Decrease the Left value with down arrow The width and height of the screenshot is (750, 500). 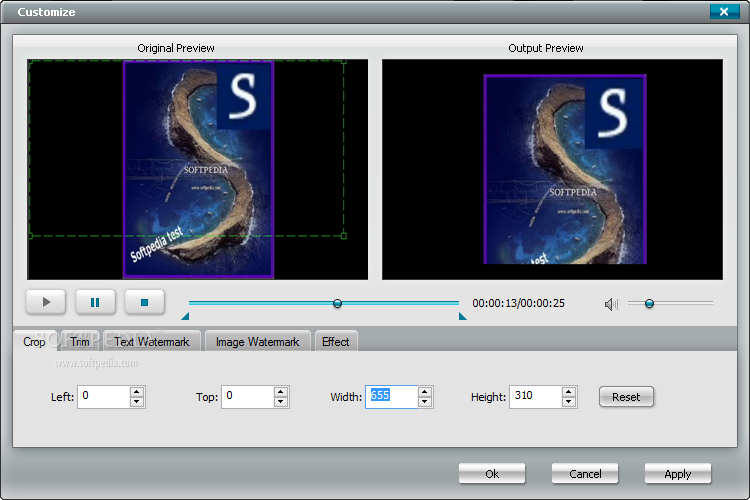coord(137,402)
